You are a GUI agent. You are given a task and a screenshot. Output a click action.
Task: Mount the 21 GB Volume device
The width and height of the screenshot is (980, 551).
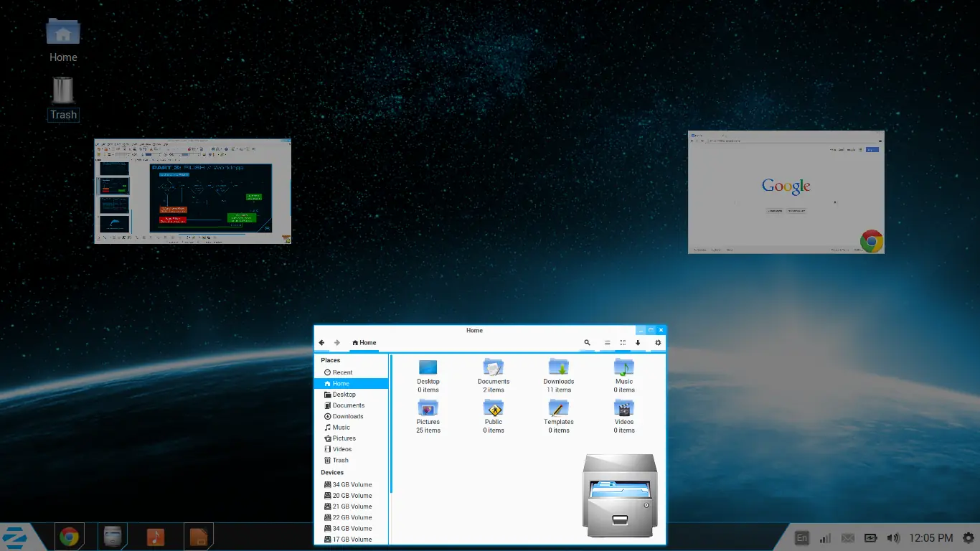click(352, 507)
